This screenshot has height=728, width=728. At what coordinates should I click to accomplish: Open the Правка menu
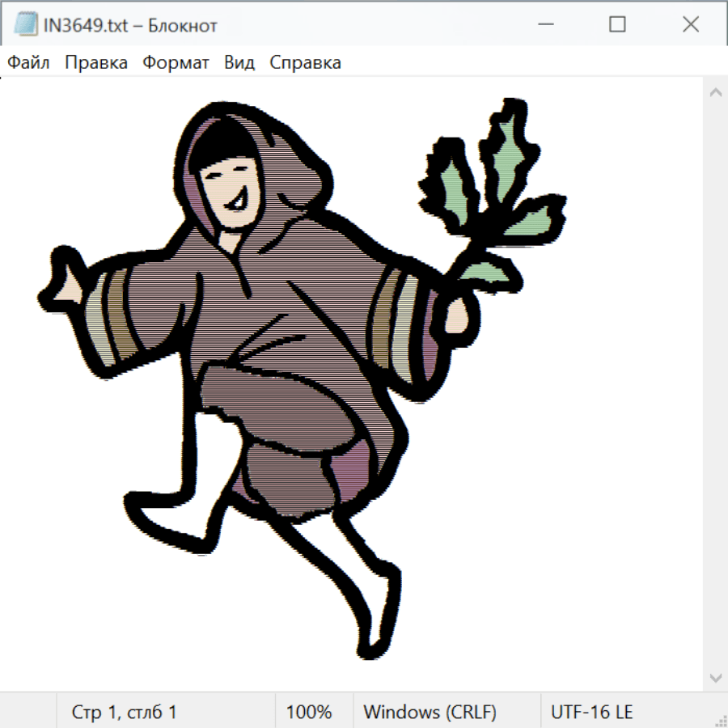click(x=95, y=63)
